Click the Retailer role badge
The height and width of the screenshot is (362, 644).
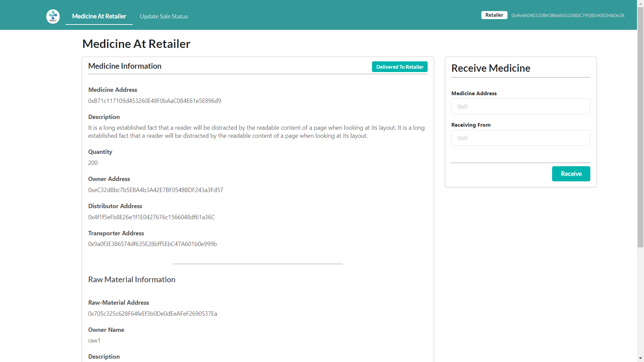click(494, 15)
